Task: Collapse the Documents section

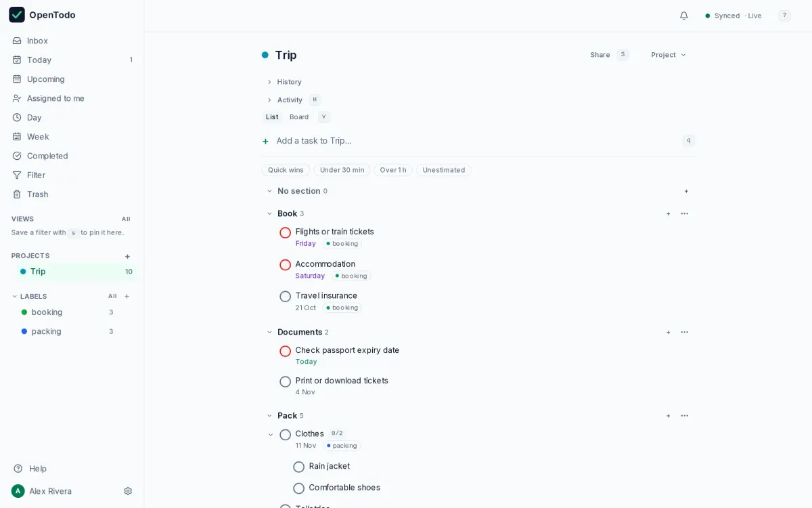Action: 269,332
